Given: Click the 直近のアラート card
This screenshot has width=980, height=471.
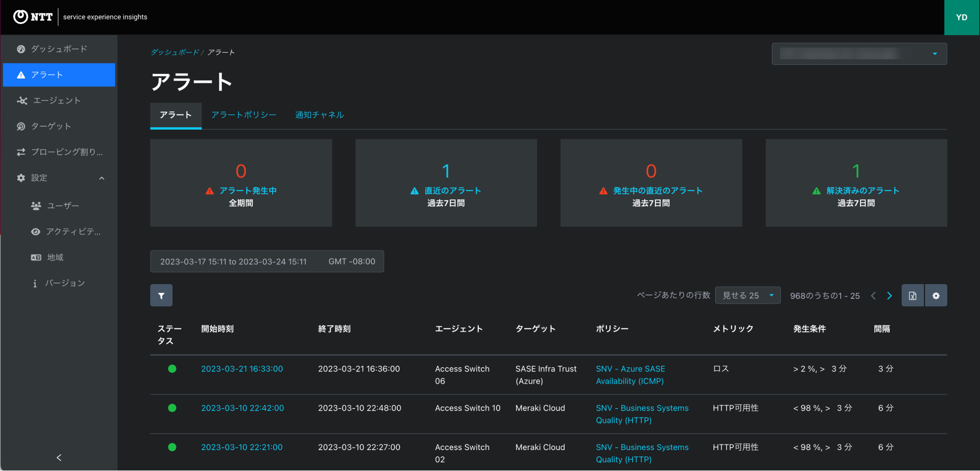Looking at the screenshot, I should (446, 183).
